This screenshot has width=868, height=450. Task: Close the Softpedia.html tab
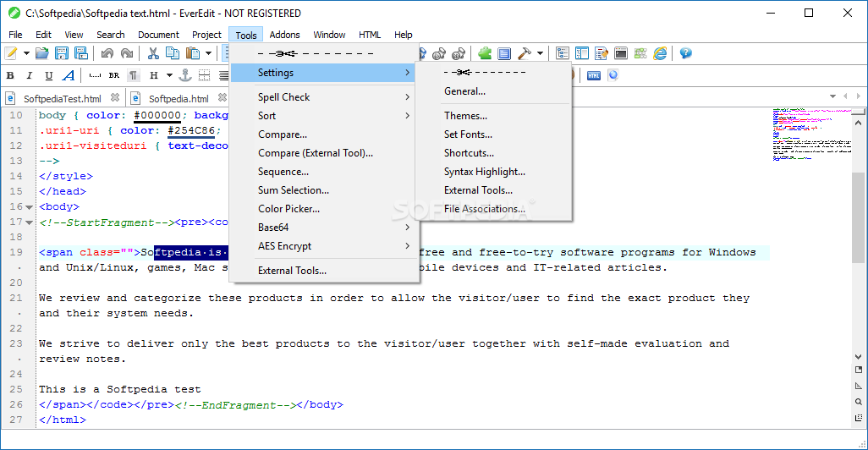point(222,97)
